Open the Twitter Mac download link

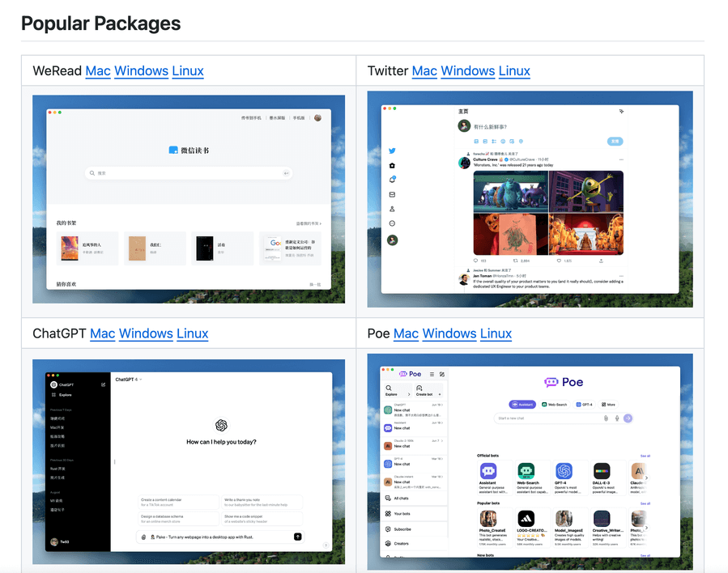coord(424,70)
